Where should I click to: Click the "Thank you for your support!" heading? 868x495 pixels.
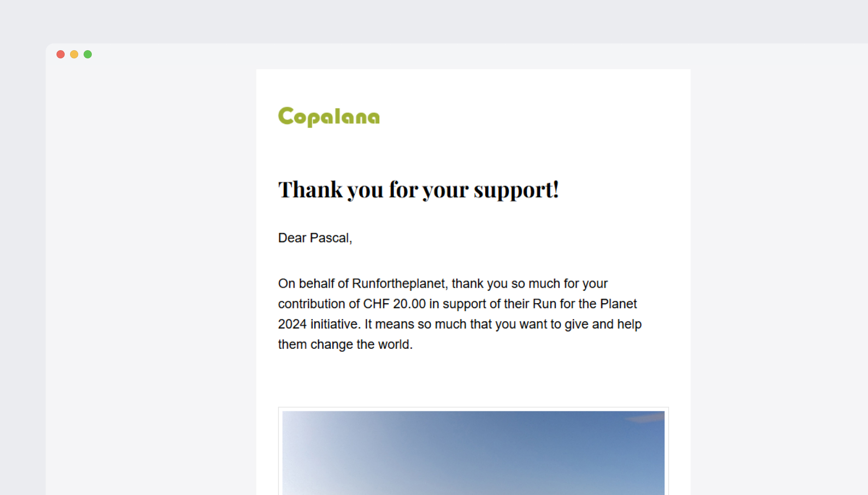coord(418,190)
